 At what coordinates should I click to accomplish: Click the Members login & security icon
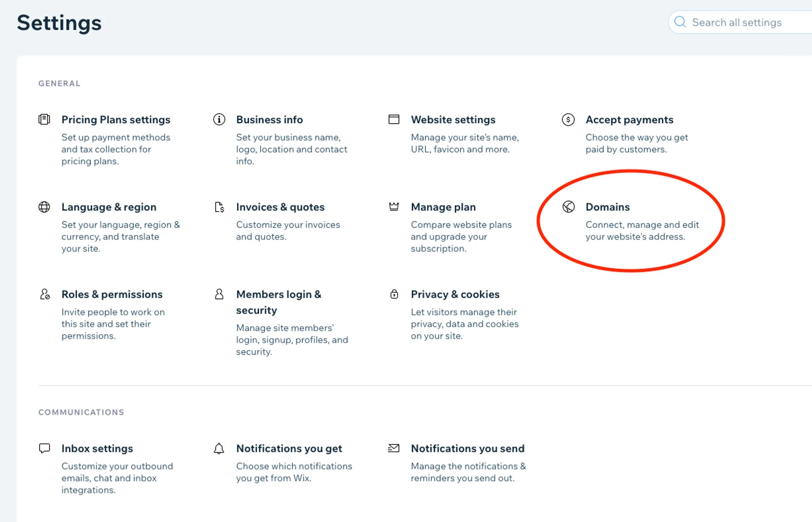[x=219, y=294]
